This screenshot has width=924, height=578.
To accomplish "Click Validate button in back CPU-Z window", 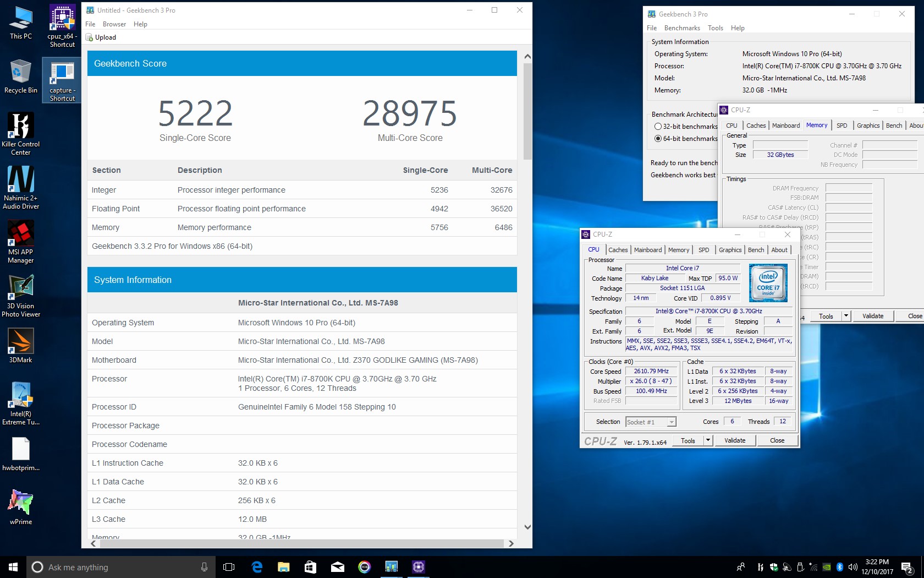I will tap(873, 316).
